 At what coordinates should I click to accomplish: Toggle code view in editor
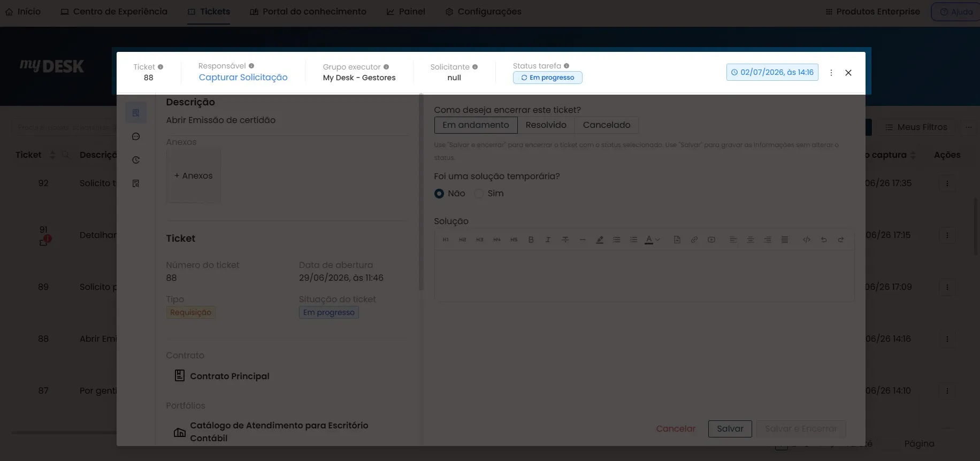pyautogui.click(x=807, y=240)
